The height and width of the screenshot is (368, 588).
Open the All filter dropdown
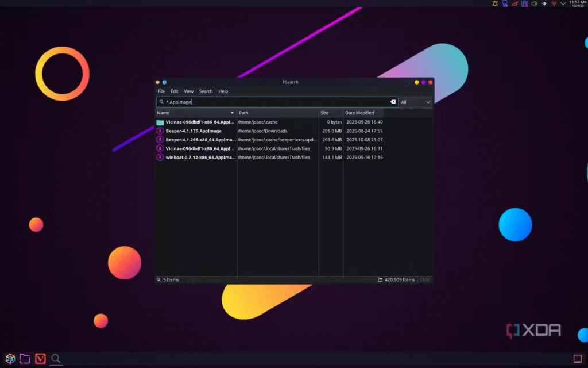coord(416,102)
